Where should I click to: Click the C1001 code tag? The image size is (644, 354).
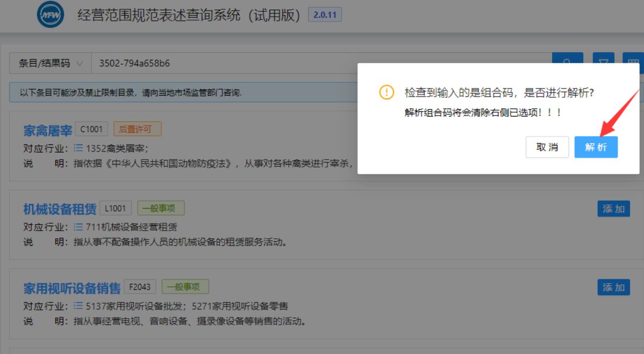(x=92, y=129)
